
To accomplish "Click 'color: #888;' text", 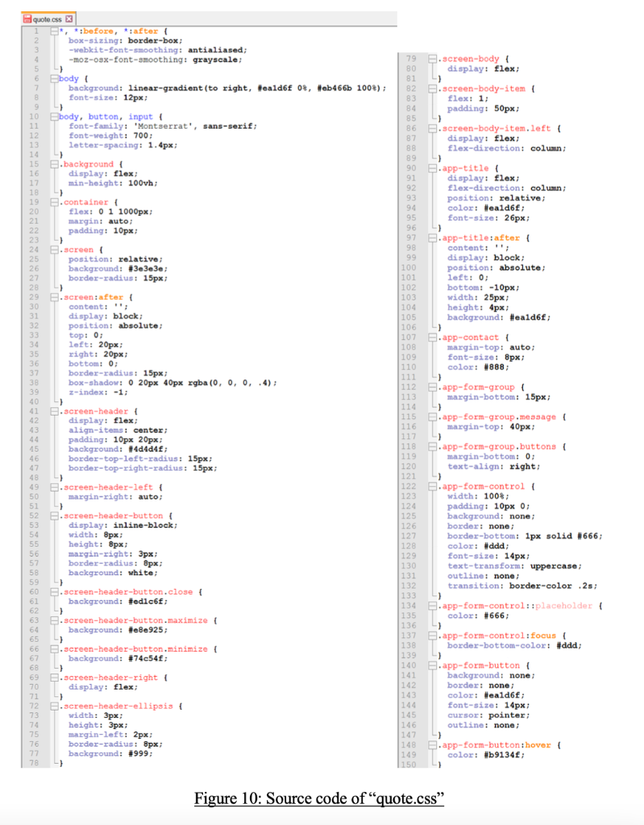I will (x=478, y=367).
